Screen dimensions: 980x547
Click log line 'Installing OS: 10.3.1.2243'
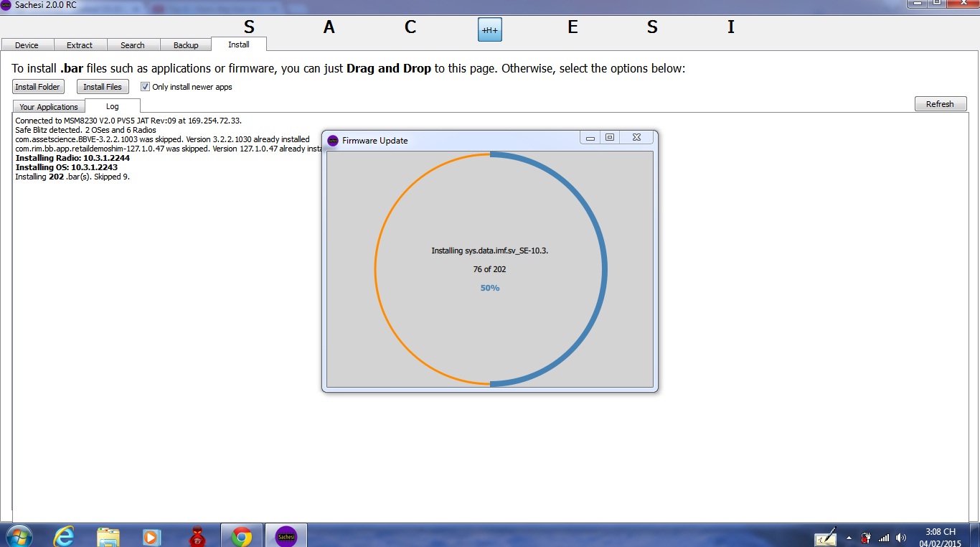click(x=67, y=167)
